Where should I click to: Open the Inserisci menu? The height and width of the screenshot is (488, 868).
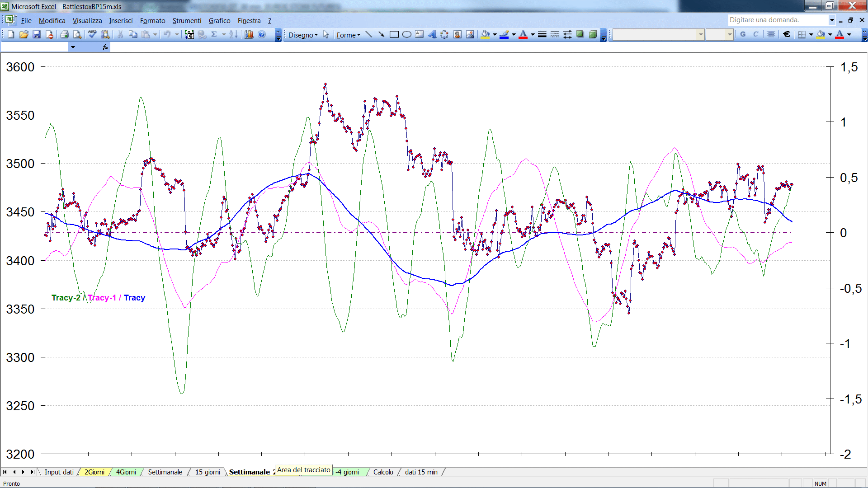point(121,20)
